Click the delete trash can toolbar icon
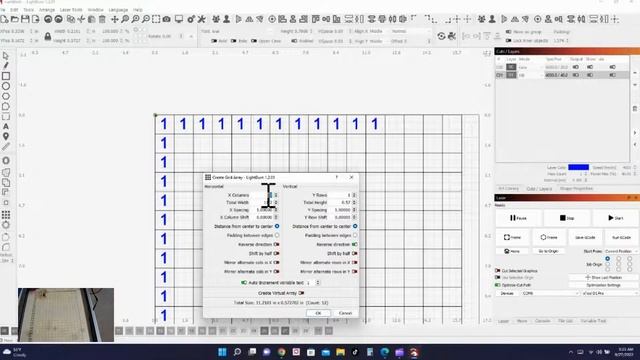 coord(102,19)
